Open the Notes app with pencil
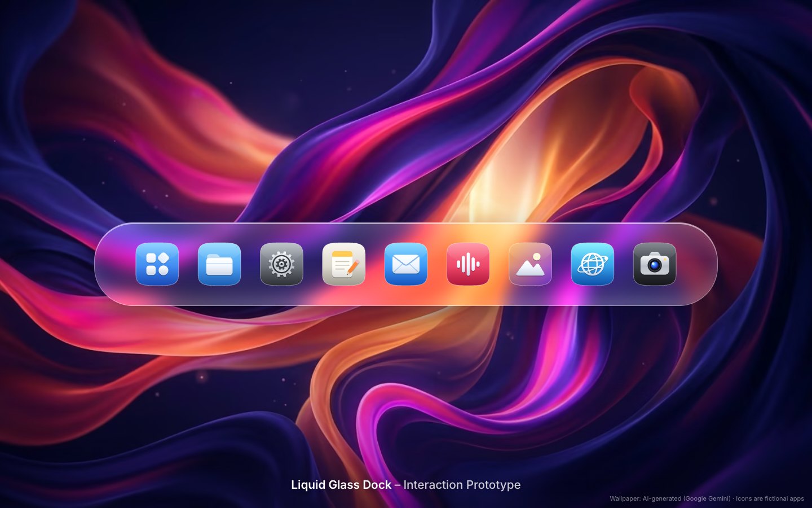812x508 pixels. click(x=344, y=264)
